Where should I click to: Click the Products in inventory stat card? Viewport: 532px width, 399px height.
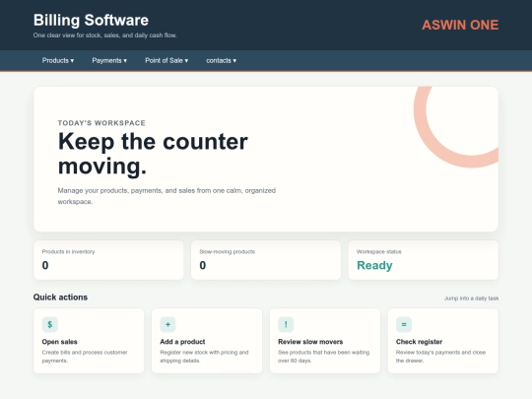pos(108,260)
